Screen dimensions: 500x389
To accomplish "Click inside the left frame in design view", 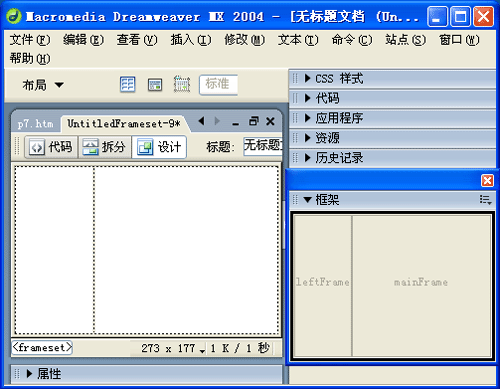I will point(54,250).
